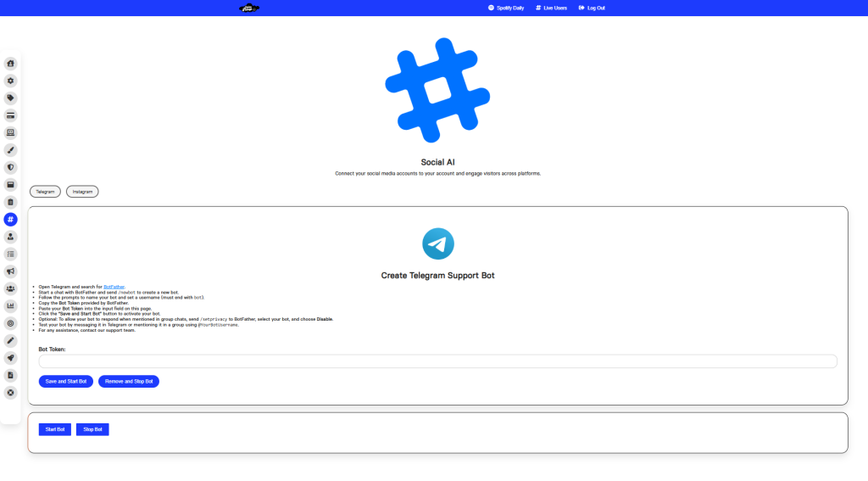The height and width of the screenshot is (481, 868).
Task: Click the large Social AI hashtag image
Action: [438, 90]
